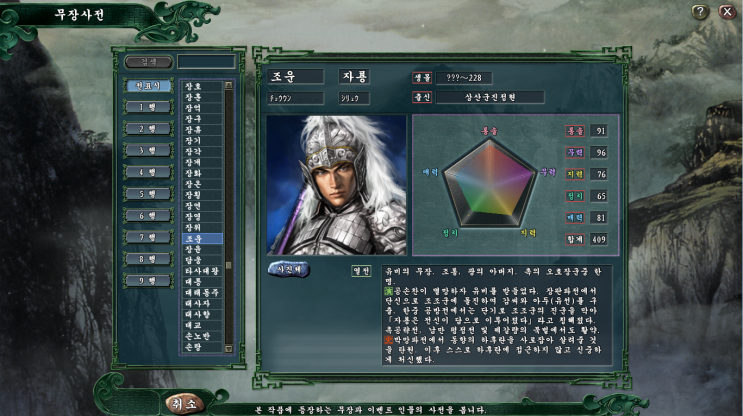Choose the 3 행 row filter
This screenshot has width=743, height=416.
click(x=148, y=150)
